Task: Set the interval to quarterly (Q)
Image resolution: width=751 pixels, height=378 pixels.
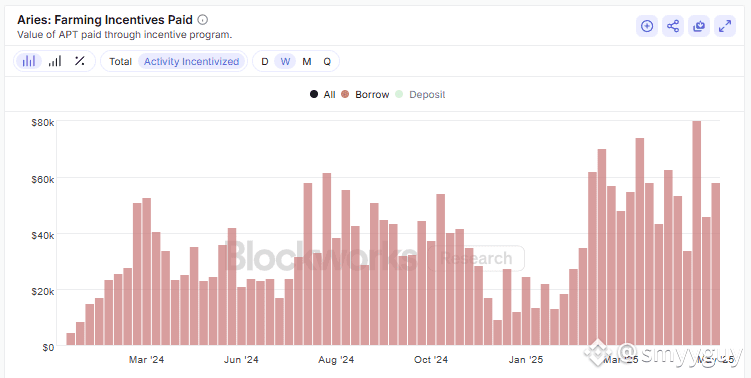Action: tap(327, 61)
